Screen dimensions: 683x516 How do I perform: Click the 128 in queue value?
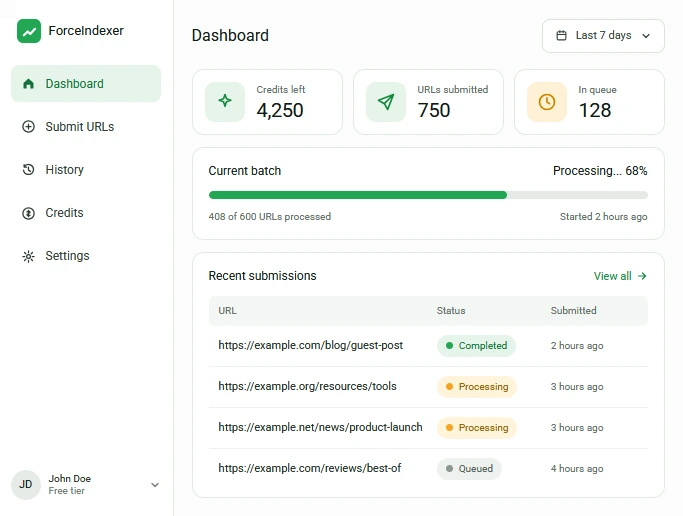tap(595, 110)
